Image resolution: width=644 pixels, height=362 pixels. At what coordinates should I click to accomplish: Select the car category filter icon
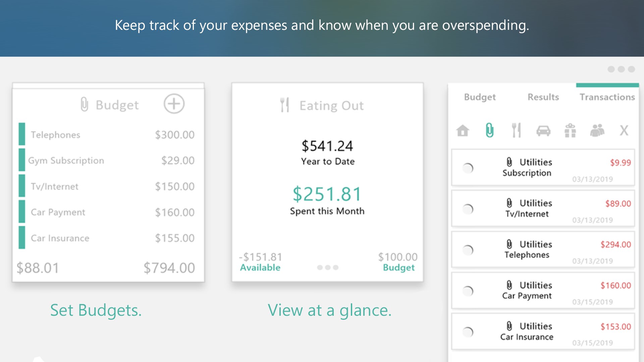(543, 130)
